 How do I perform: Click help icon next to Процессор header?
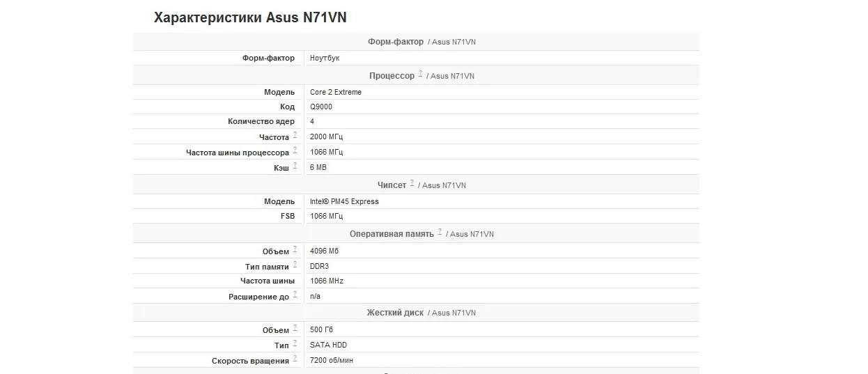[x=420, y=74]
